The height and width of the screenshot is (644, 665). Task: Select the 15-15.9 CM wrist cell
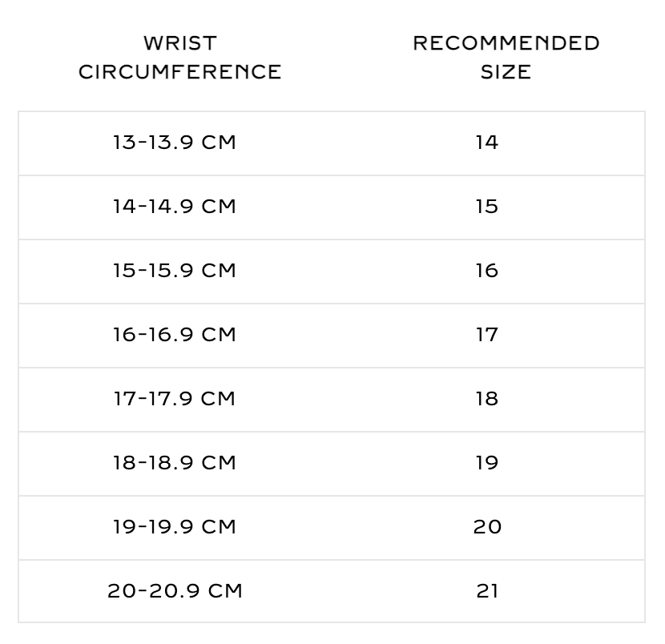(175, 271)
